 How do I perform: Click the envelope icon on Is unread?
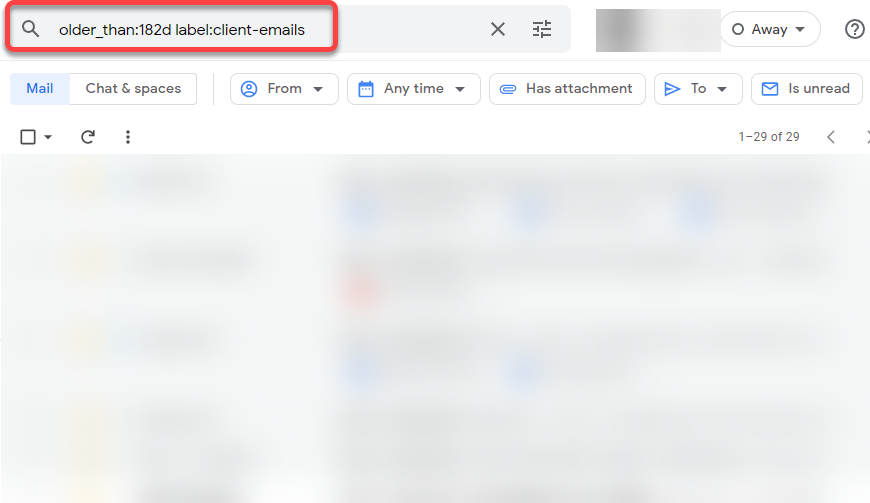click(770, 89)
